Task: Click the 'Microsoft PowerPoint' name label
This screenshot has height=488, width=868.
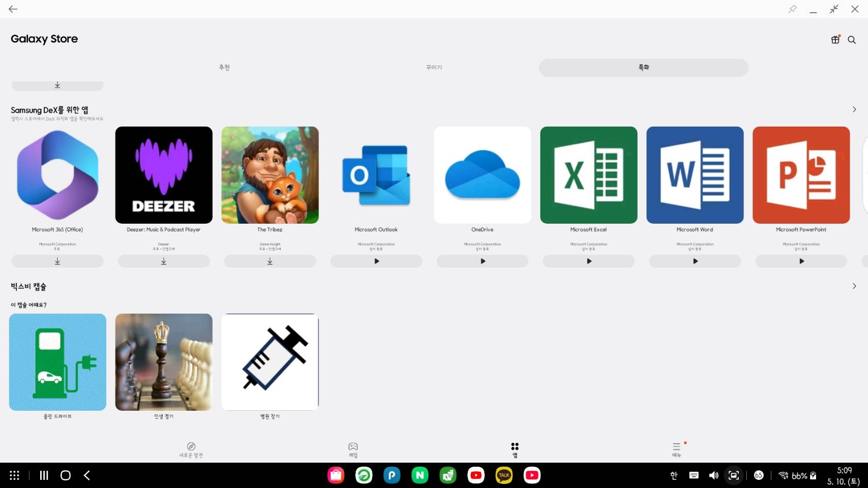Action: pyautogui.click(x=801, y=230)
